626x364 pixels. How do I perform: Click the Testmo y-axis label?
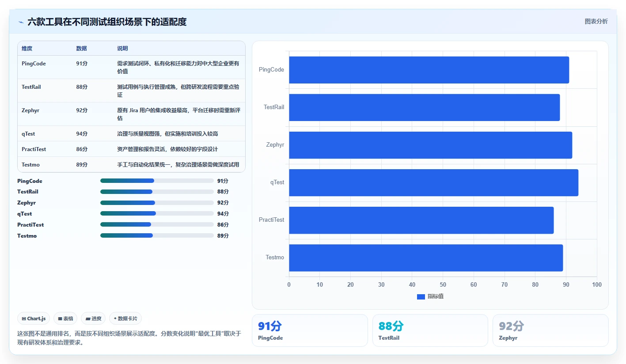point(275,258)
